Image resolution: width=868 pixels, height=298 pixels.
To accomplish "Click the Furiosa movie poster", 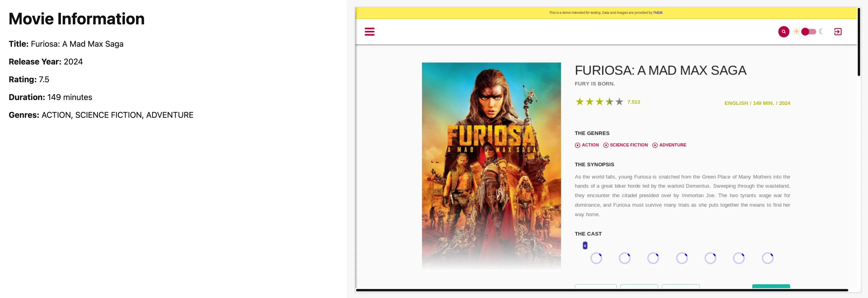I will (491, 165).
